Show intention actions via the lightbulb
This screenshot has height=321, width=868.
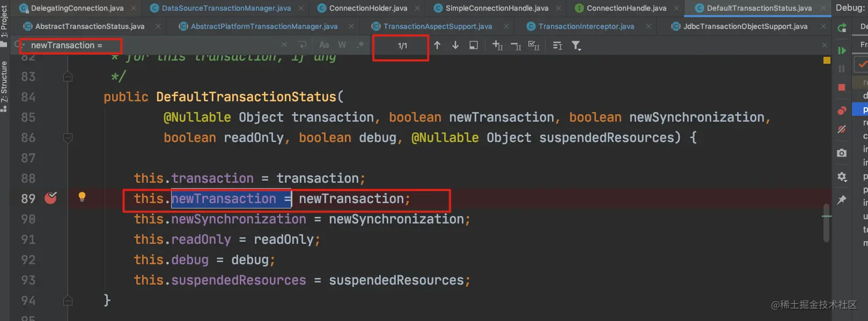[x=82, y=197]
